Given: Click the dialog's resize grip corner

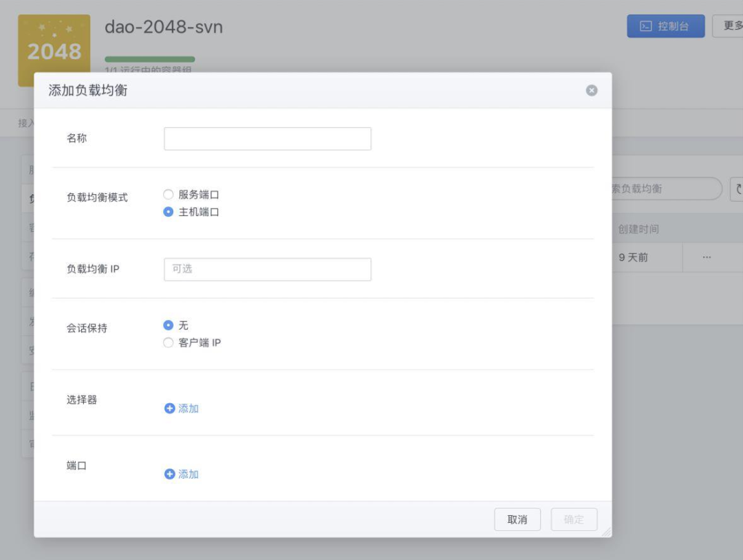Looking at the screenshot, I should click(606, 532).
